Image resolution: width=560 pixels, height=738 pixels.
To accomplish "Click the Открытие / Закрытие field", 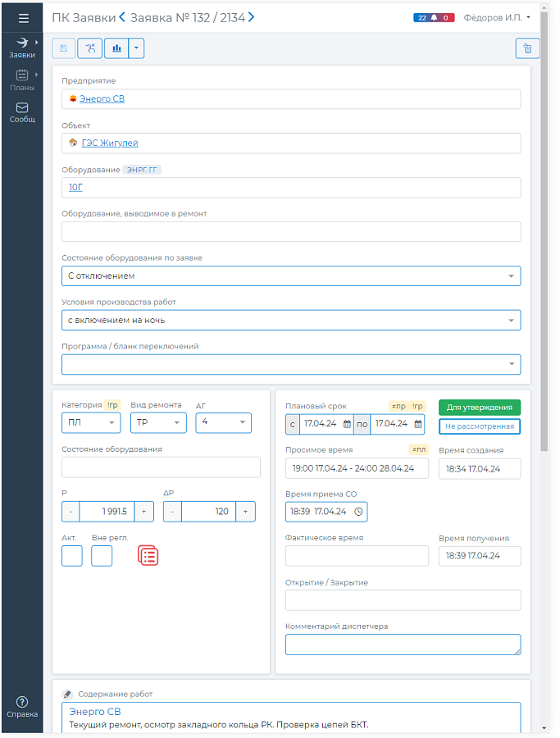I will click(403, 600).
